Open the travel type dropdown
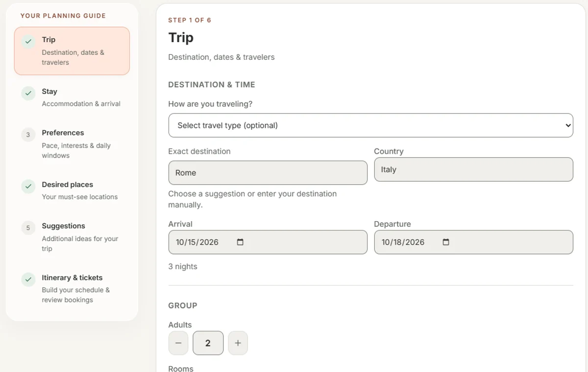Image resolution: width=588 pixels, height=372 pixels. [370, 125]
